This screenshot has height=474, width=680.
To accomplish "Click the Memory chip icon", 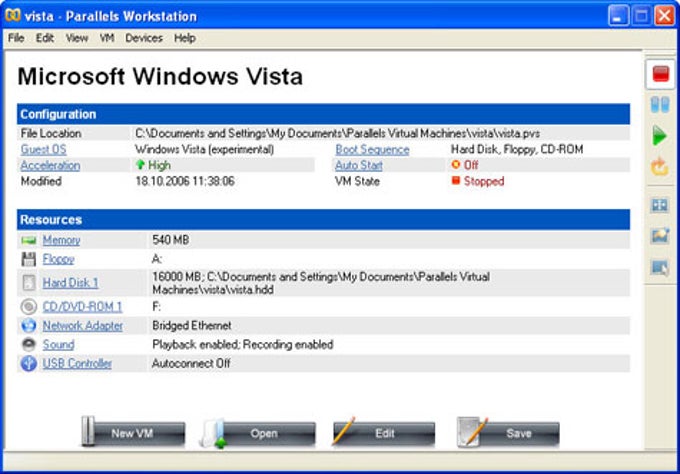I will 29,240.
